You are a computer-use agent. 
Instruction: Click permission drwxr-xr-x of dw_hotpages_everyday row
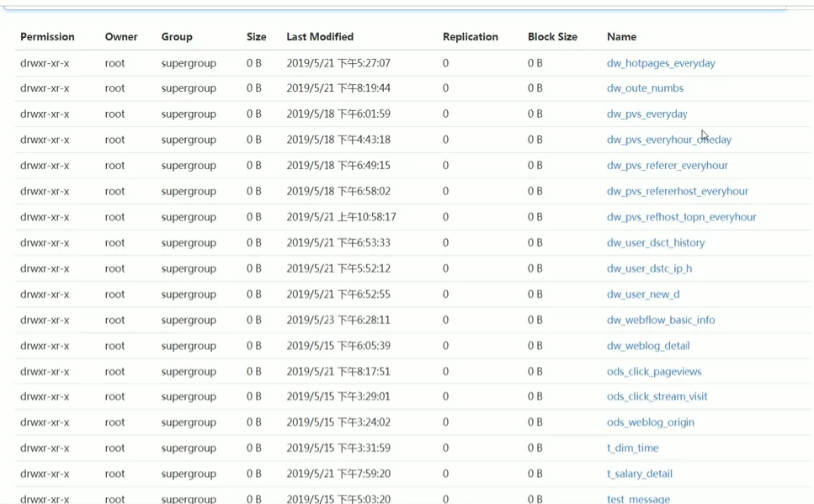[45, 63]
